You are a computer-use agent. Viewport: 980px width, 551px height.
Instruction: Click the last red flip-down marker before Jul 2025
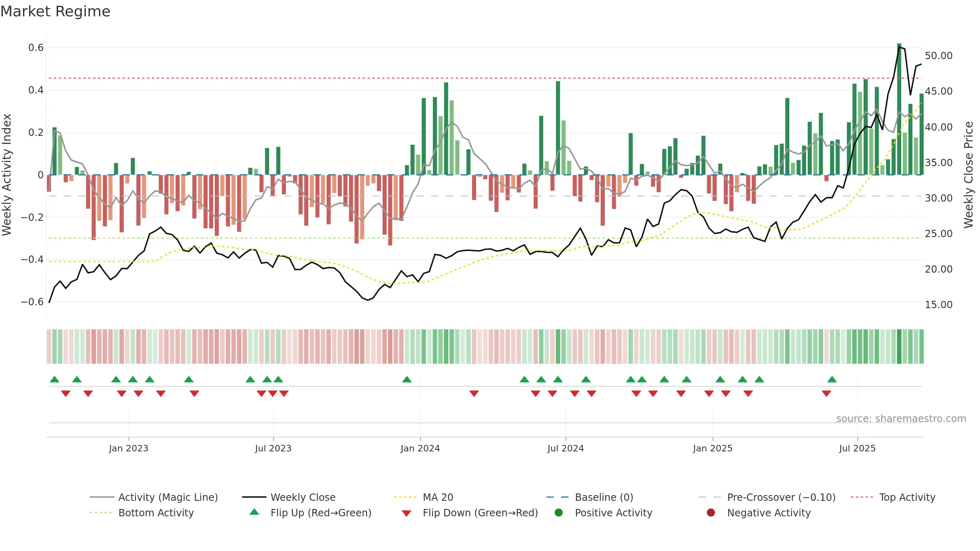[x=826, y=393]
